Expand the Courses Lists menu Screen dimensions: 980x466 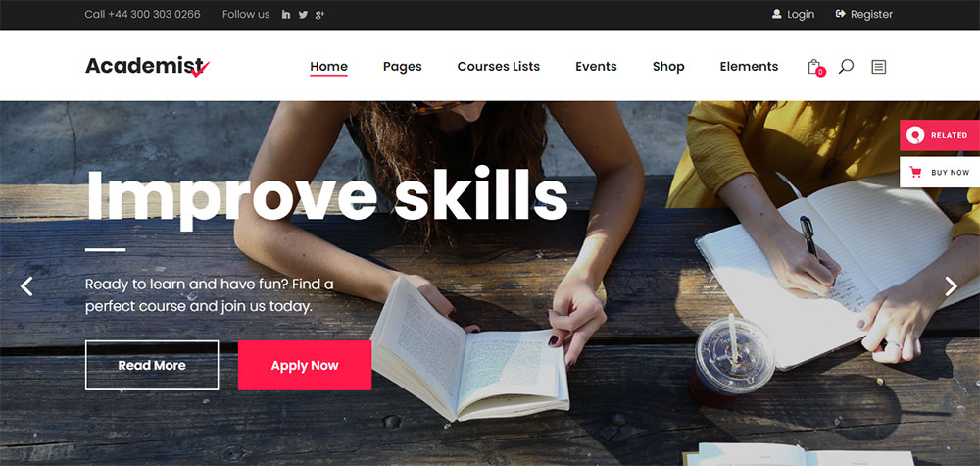(x=499, y=67)
